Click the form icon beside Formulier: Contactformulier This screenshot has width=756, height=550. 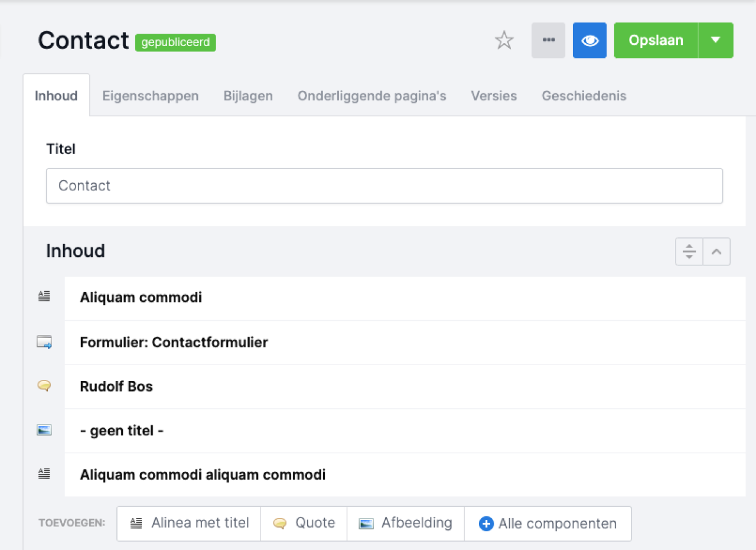(x=44, y=341)
